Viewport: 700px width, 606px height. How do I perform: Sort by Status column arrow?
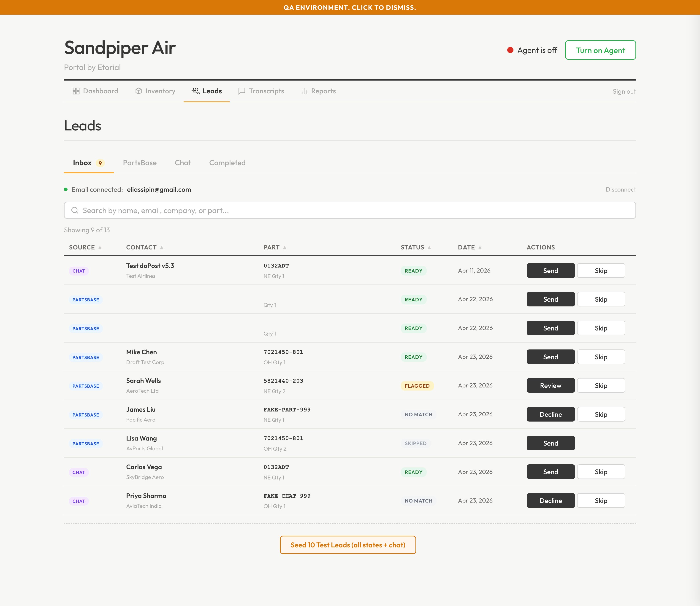(x=429, y=248)
